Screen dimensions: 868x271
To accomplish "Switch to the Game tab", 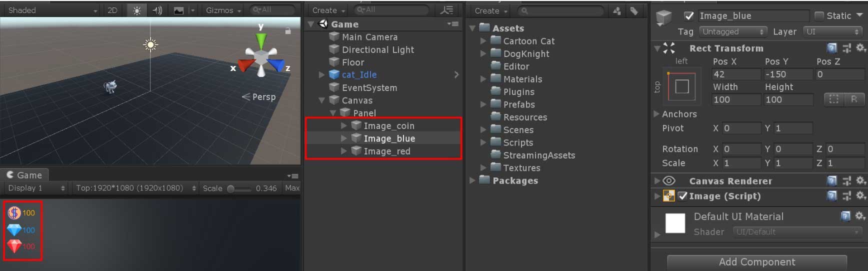I will click(24, 175).
